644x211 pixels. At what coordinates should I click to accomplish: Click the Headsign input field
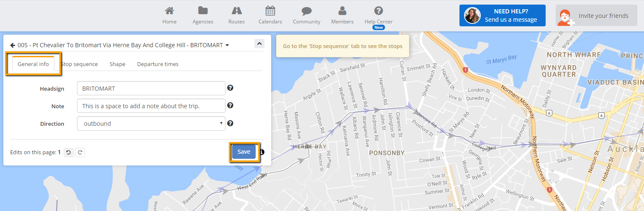pos(151,88)
